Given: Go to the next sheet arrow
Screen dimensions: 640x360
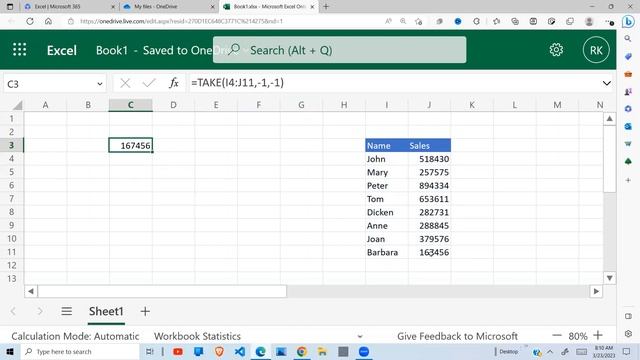Looking at the screenshot, I should pyautogui.click(x=40, y=311).
